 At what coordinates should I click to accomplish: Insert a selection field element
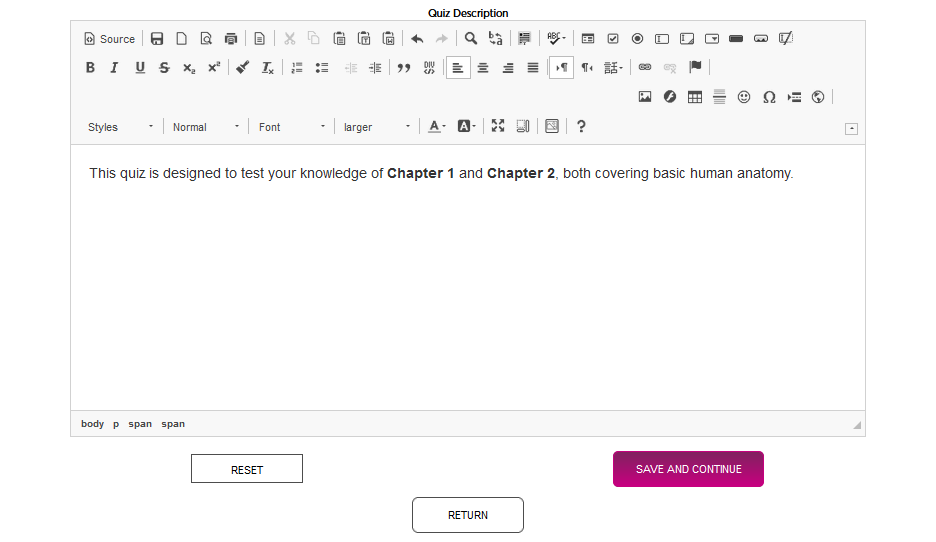pos(712,39)
